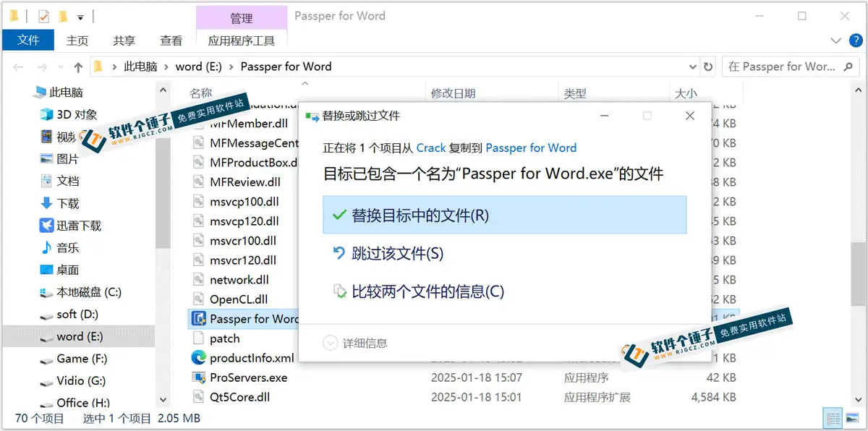The image size is (868, 431).
Task: Go back with the back arrow
Action: tap(19, 67)
